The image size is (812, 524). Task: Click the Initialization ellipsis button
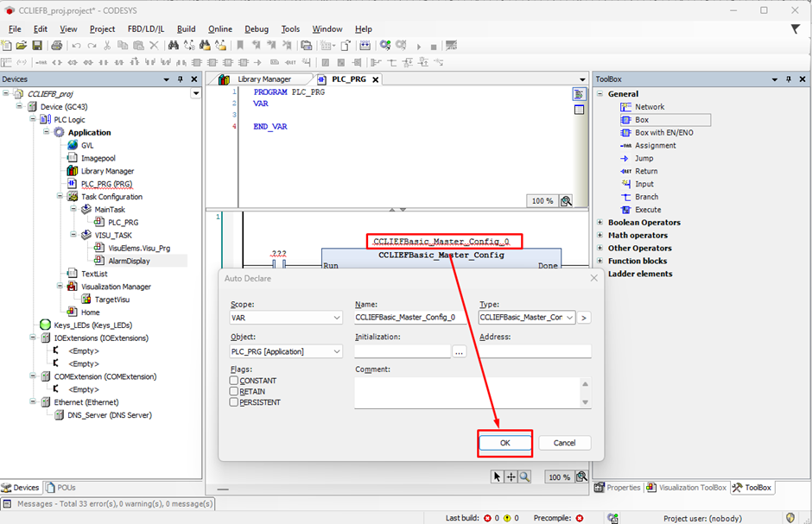coord(459,351)
